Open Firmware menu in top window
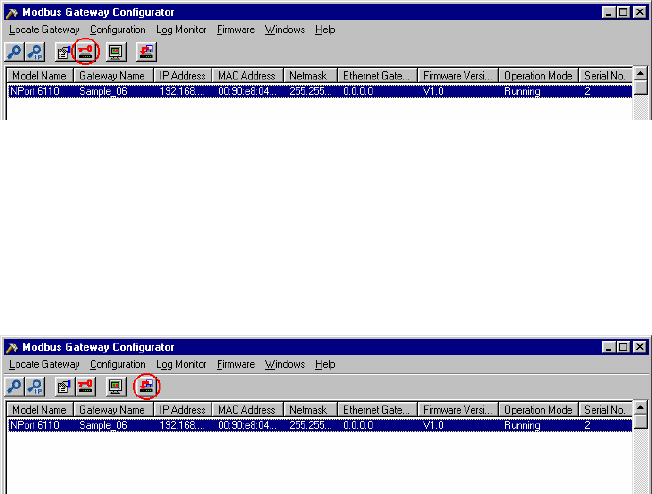 236,30
